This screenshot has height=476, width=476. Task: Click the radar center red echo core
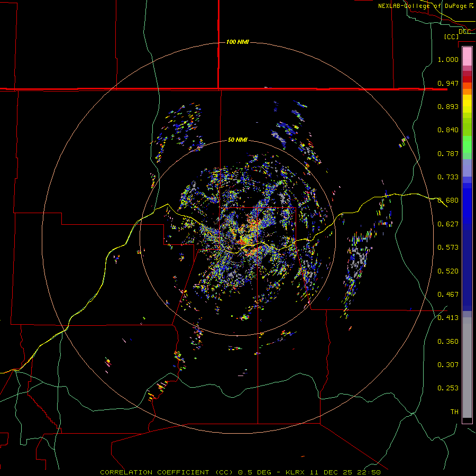click(x=244, y=241)
